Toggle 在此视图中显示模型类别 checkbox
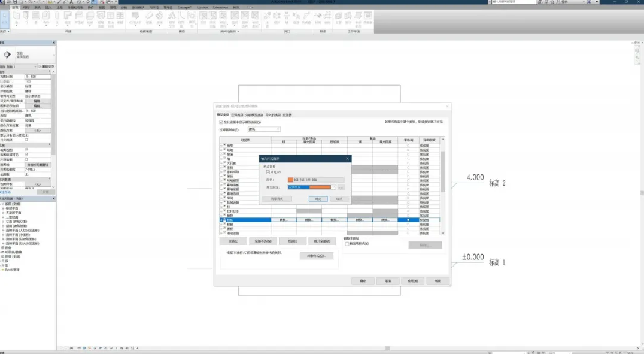Image resolution: width=644 pixels, height=354 pixels. point(221,122)
